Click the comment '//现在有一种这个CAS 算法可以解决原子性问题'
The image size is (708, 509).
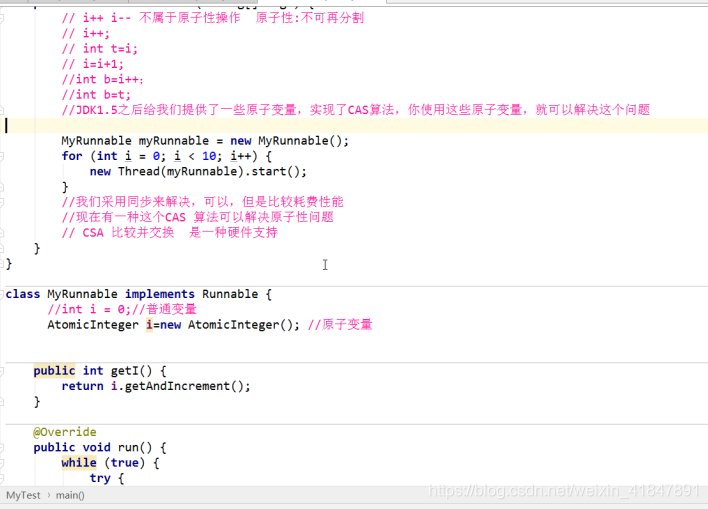[198, 217]
